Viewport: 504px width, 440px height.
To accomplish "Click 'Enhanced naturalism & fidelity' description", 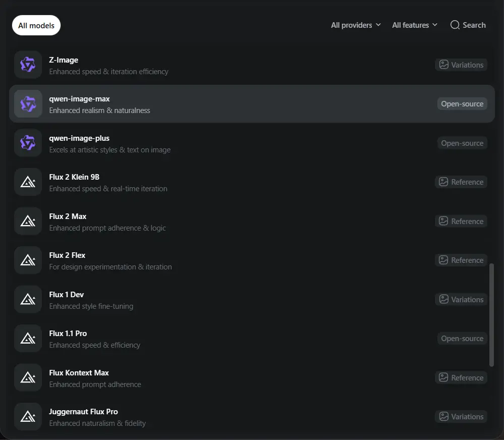I will click(x=97, y=423).
